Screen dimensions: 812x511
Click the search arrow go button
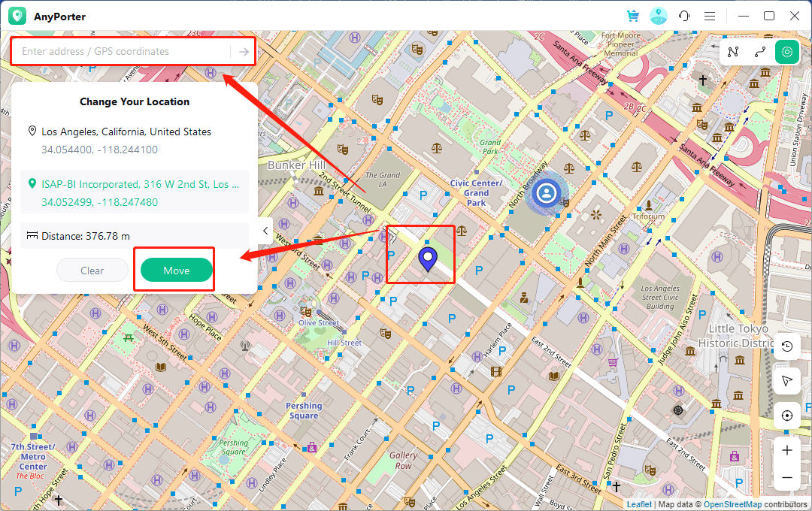[x=244, y=52]
